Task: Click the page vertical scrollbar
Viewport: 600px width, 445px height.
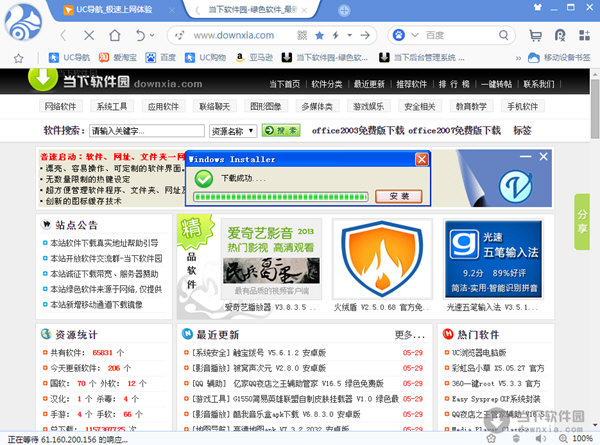Action: [x=595, y=109]
